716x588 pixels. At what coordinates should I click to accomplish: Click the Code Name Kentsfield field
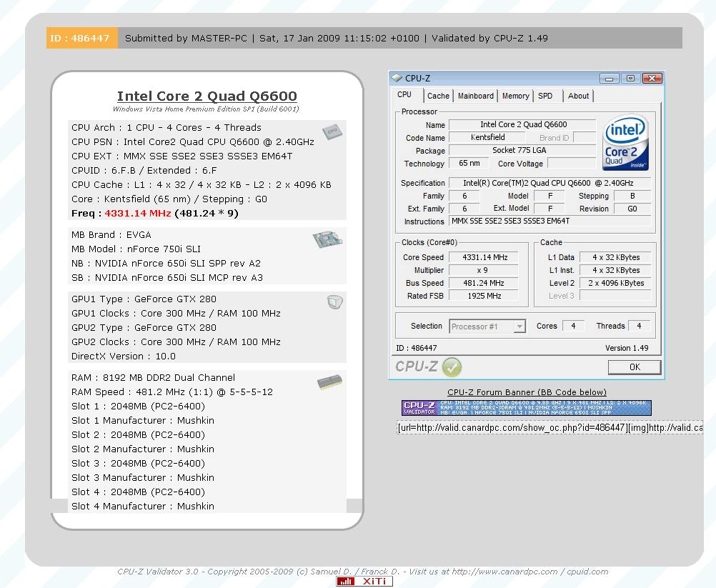click(487, 137)
